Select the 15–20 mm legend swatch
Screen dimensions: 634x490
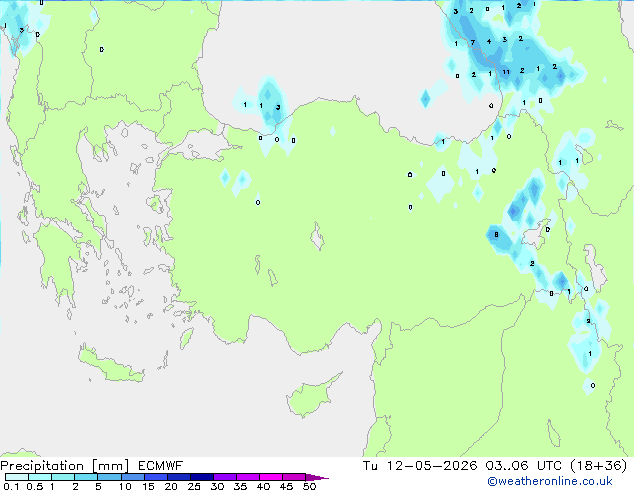(156, 477)
